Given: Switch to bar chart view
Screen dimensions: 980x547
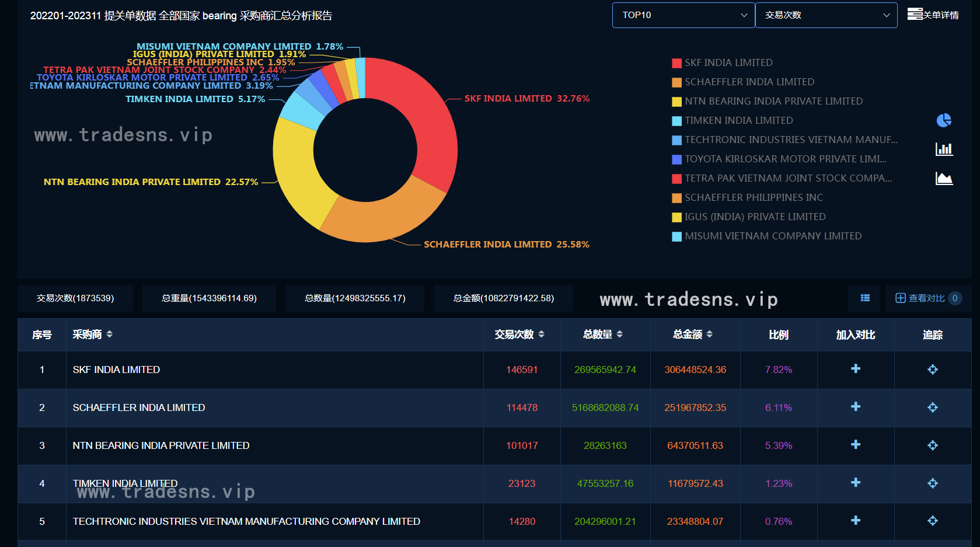Looking at the screenshot, I should click(x=944, y=149).
